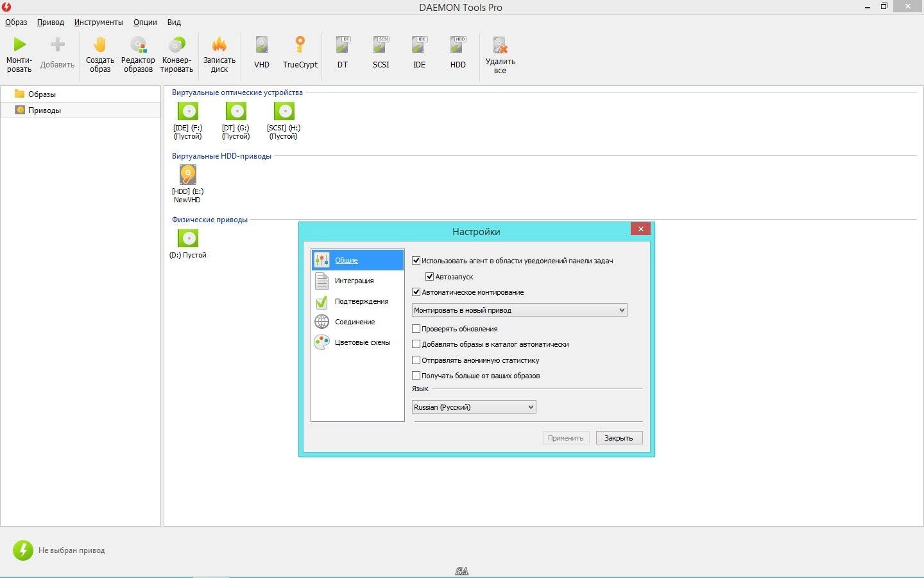Viewport: 924px width, 578px height.
Task: Open Общие settings category
Action: tap(358, 260)
